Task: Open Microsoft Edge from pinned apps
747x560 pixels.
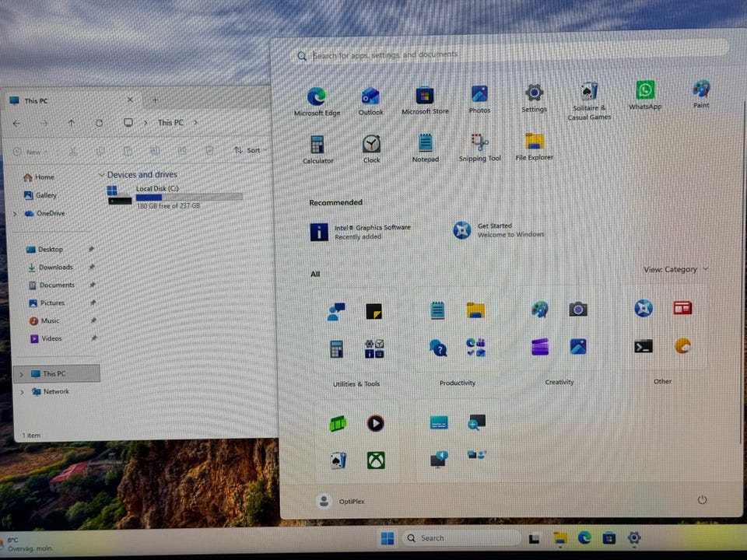Action: pos(317,101)
